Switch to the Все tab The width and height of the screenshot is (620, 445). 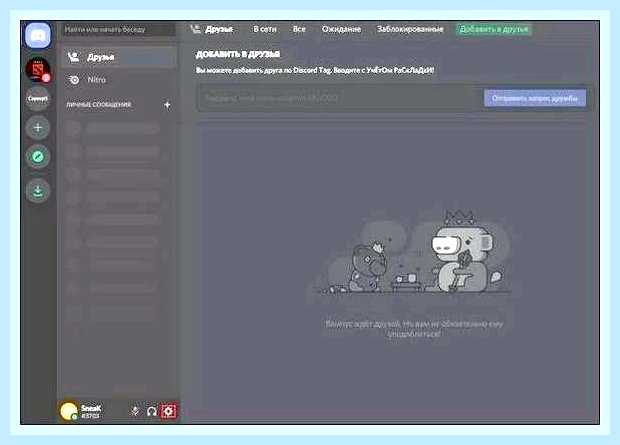pyautogui.click(x=299, y=29)
